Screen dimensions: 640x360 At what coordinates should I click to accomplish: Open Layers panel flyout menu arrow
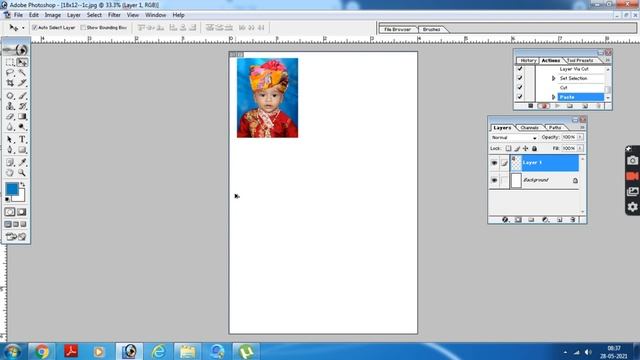click(582, 127)
